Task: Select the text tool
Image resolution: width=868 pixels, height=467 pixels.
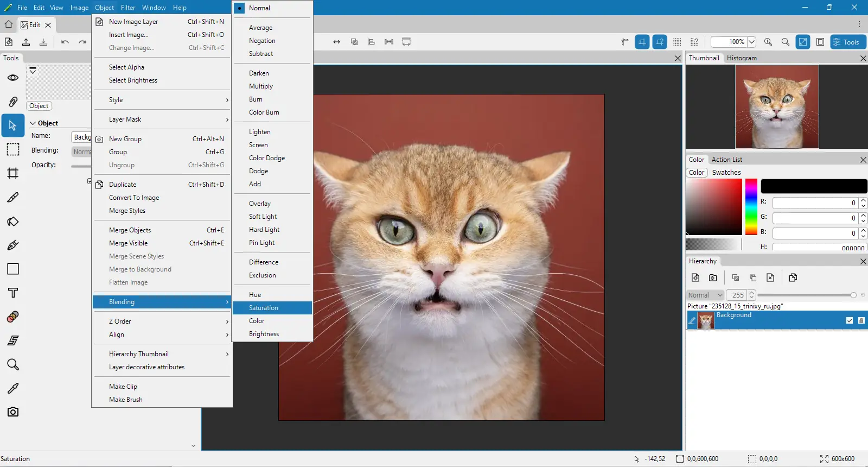Action: pos(13,293)
